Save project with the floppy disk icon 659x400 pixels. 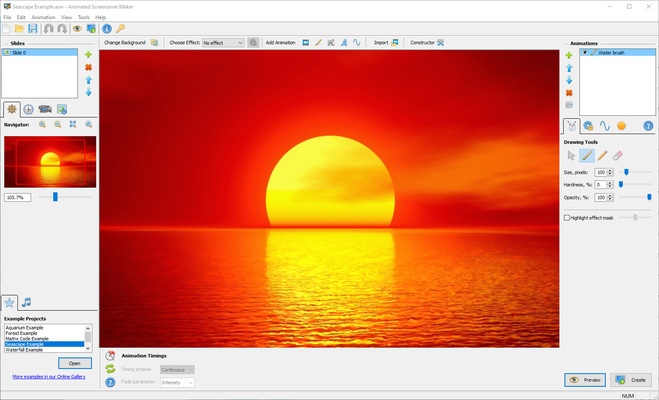click(x=33, y=29)
